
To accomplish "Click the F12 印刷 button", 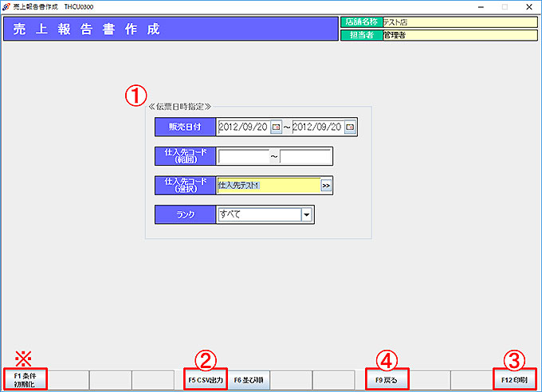I will [514, 379].
